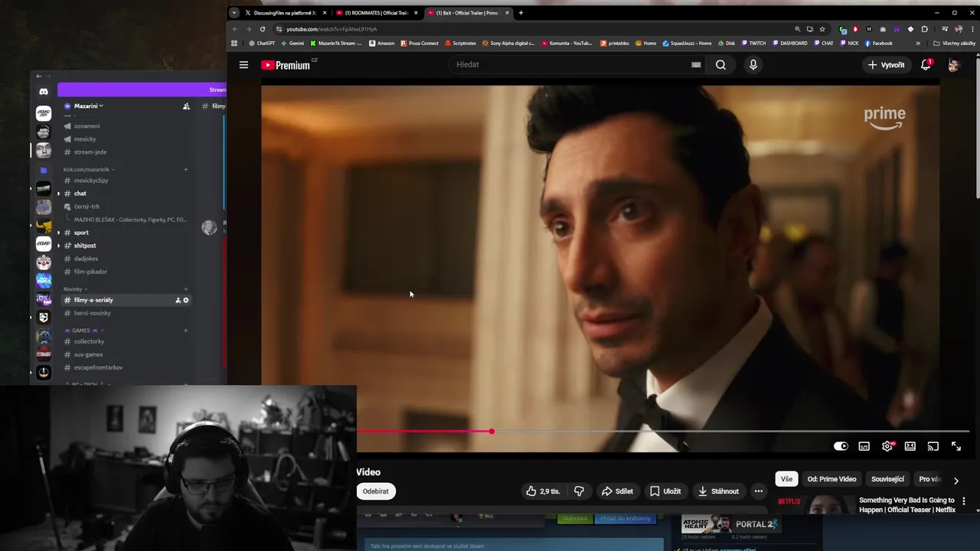The width and height of the screenshot is (980, 551).
Task: Click the Sdílet share button
Action: (617, 491)
